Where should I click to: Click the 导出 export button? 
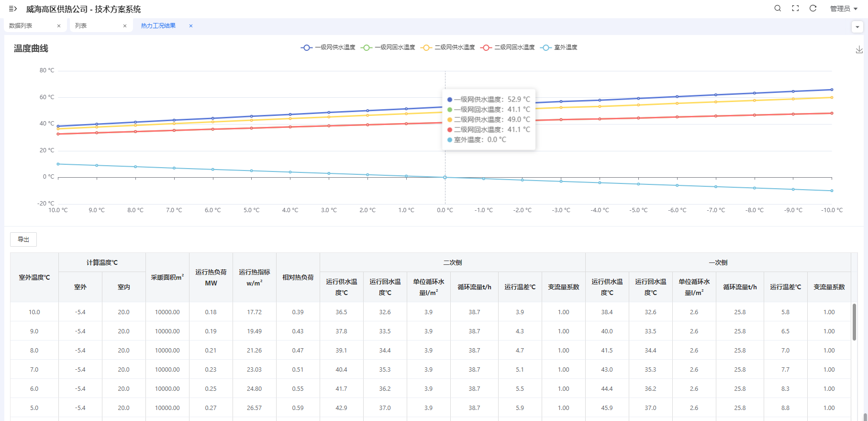(x=23, y=239)
